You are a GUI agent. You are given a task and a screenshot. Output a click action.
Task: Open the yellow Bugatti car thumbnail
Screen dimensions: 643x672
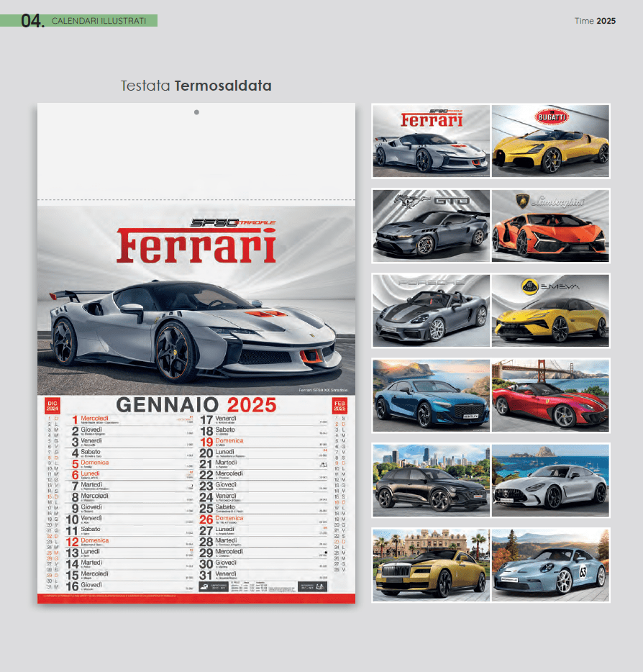[550, 141]
